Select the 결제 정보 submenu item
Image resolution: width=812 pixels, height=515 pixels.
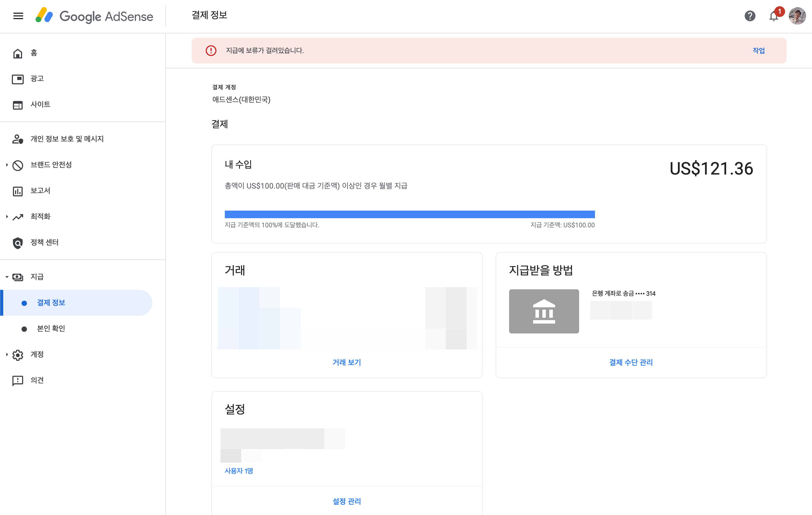(x=51, y=303)
